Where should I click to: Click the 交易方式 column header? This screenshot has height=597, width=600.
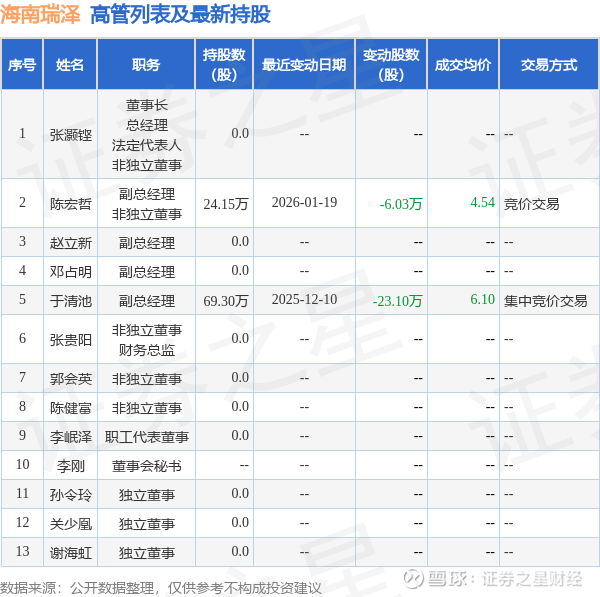coord(549,65)
